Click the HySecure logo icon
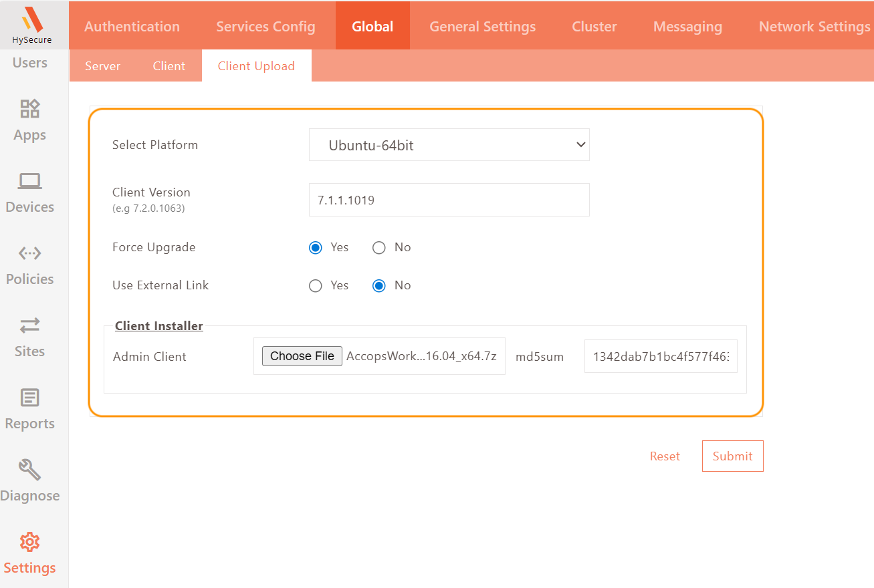The width and height of the screenshot is (874, 588). [x=31, y=20]
